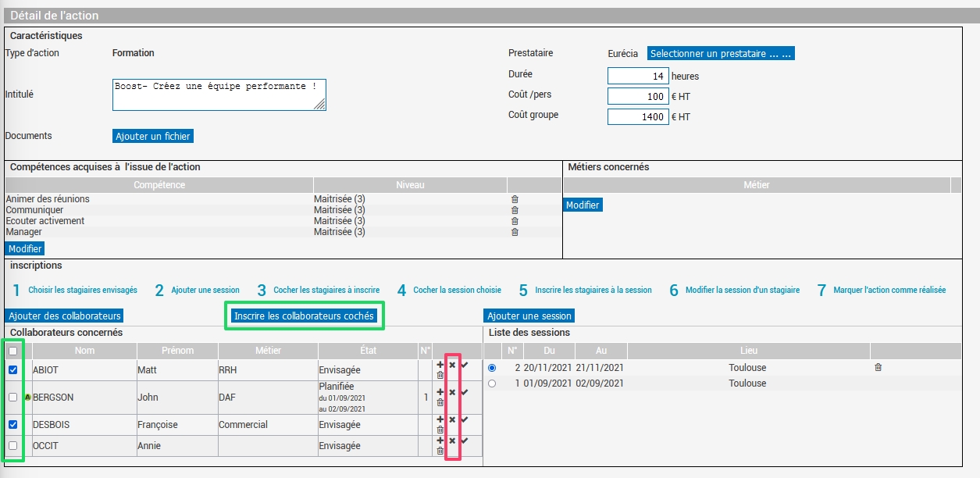980x478 pixels.
Task: Open step 'Cocher la session choisie'
Action: point(458,290)
